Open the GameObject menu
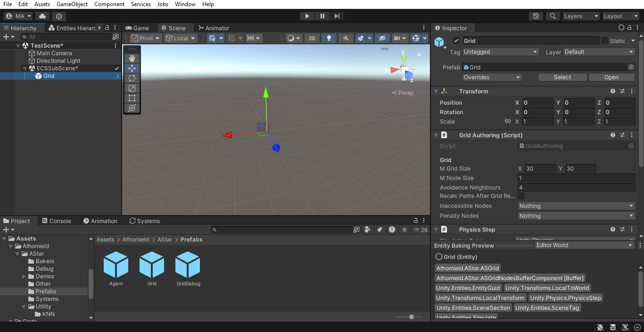Image resolution: width=644 pixels, height=332 pixels. tap(72, 4)
